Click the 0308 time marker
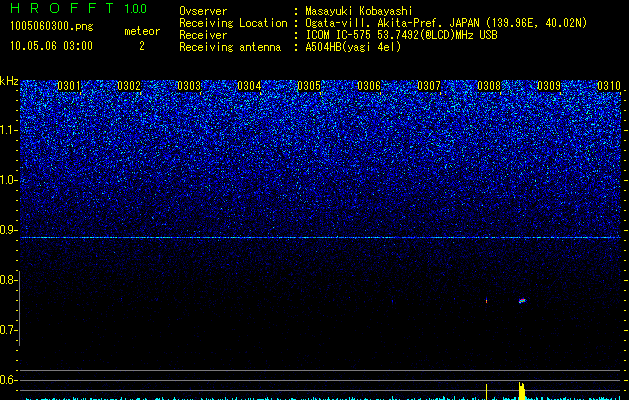This screenshot has width=629, height=400. click(x=489, y=86)
